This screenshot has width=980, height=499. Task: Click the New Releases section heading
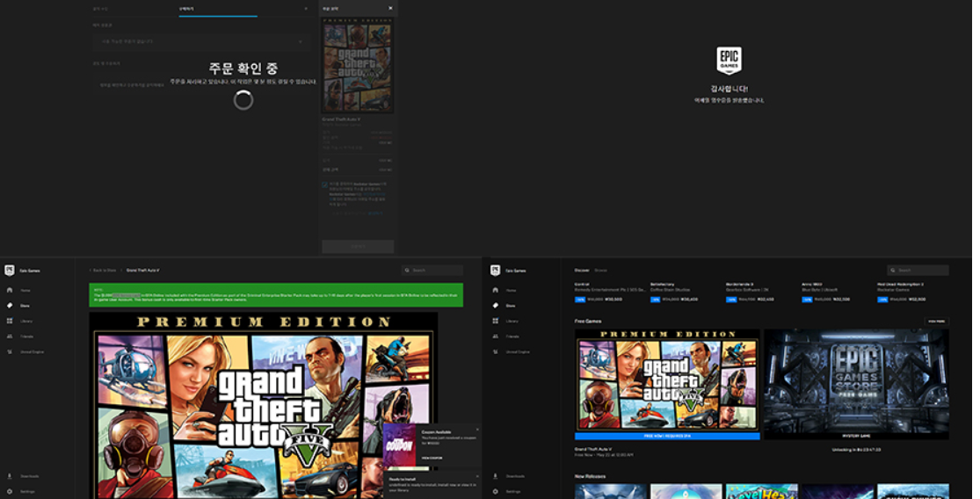(590, 476)
